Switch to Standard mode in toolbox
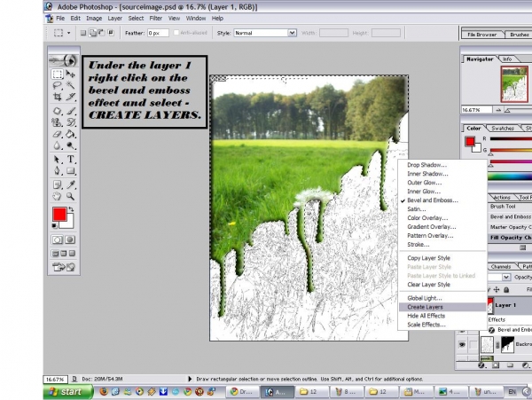532x400 pixels. pos(57,239)
